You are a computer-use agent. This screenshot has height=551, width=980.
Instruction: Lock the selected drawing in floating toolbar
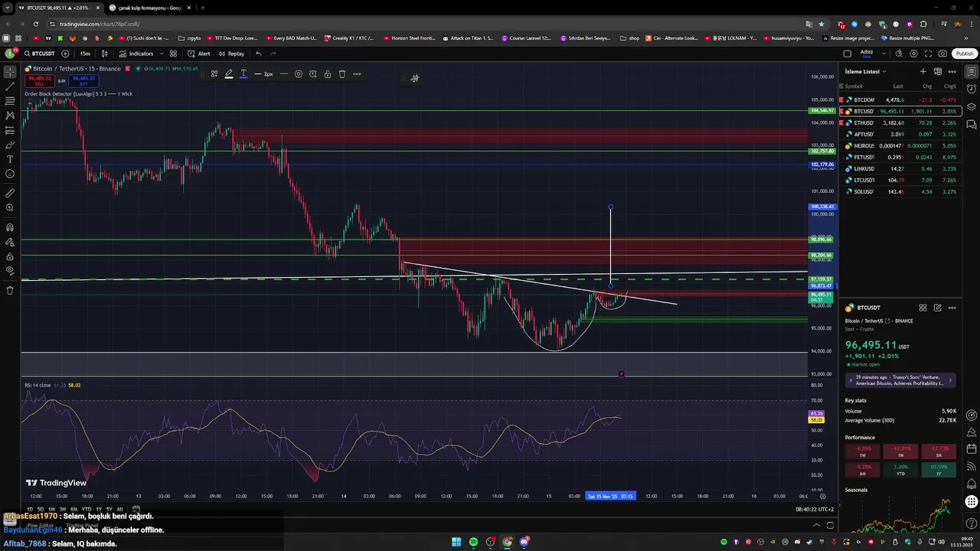click(328, 74)
